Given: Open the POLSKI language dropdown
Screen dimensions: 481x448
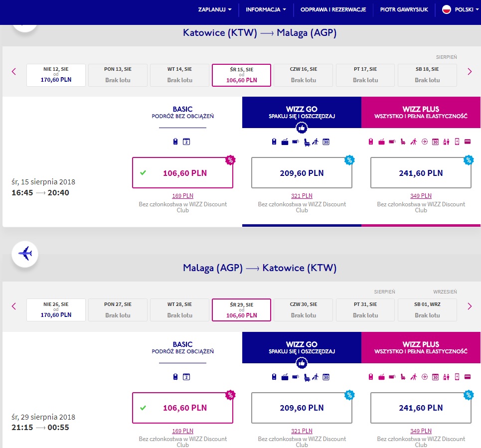Looking at the screenshot, I should [x=467, y=9].
